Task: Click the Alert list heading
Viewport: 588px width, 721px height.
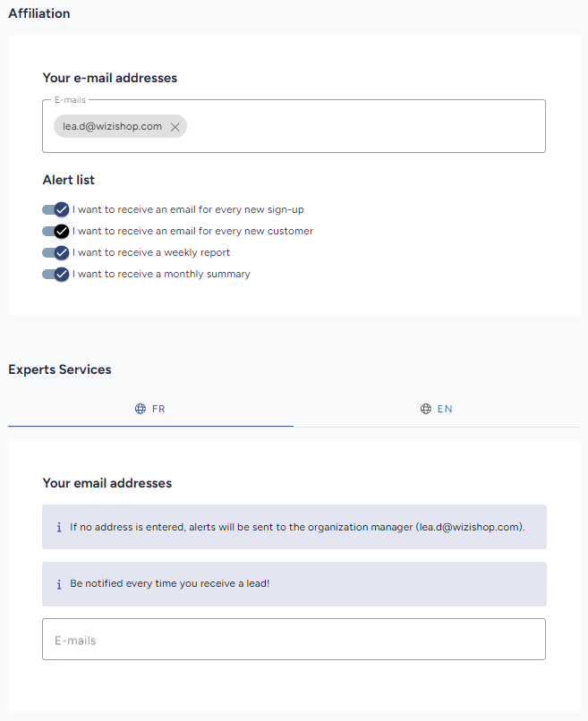Action: click(x=69, y=180)
